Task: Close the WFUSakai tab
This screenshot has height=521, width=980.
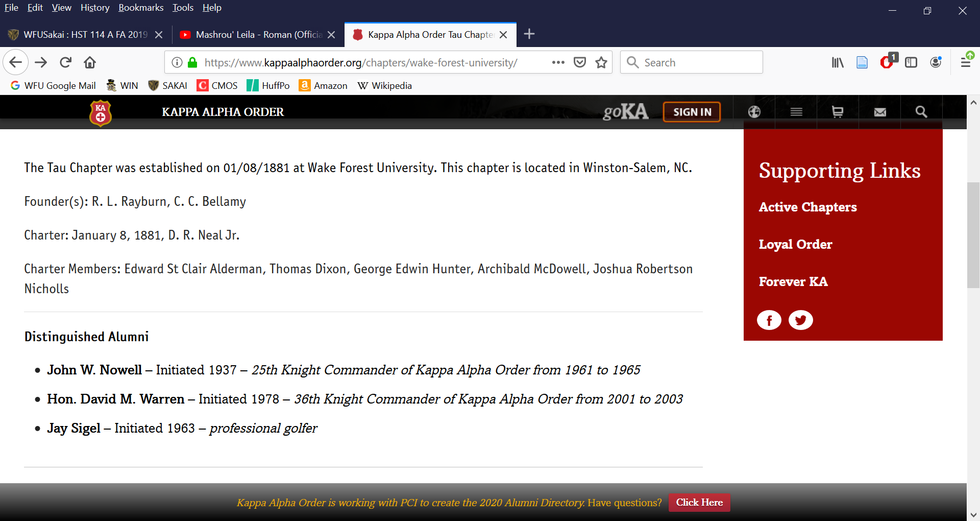Action: pyautogui.click(x=159, y=35)
